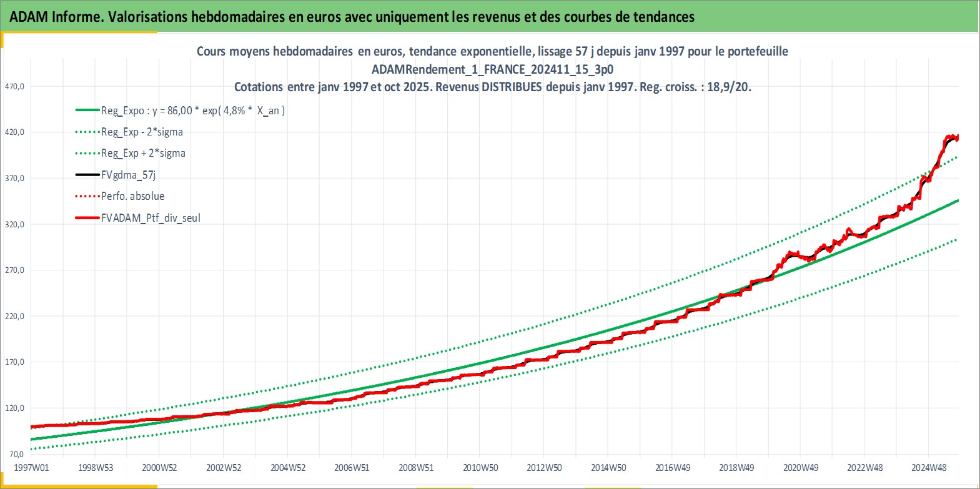
Task: Click portfolio name ADAMRendement_1_FRANCE_202411_15_3p0
Action: click(x=492, y=69)
